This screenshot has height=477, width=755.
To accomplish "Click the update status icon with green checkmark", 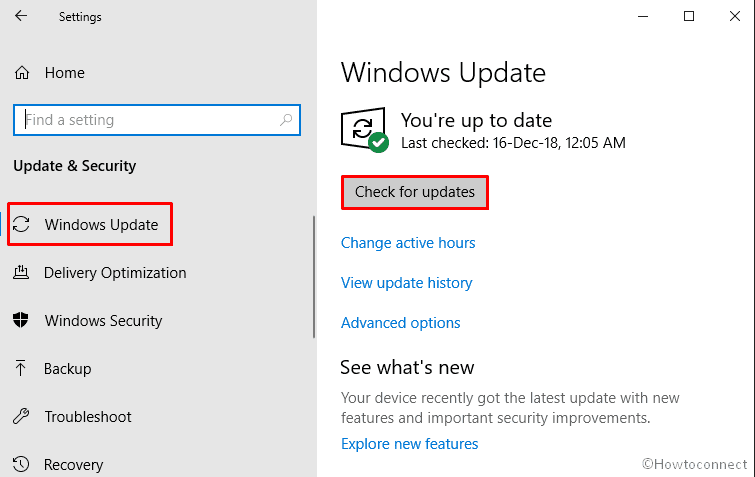I will point(365,129).
